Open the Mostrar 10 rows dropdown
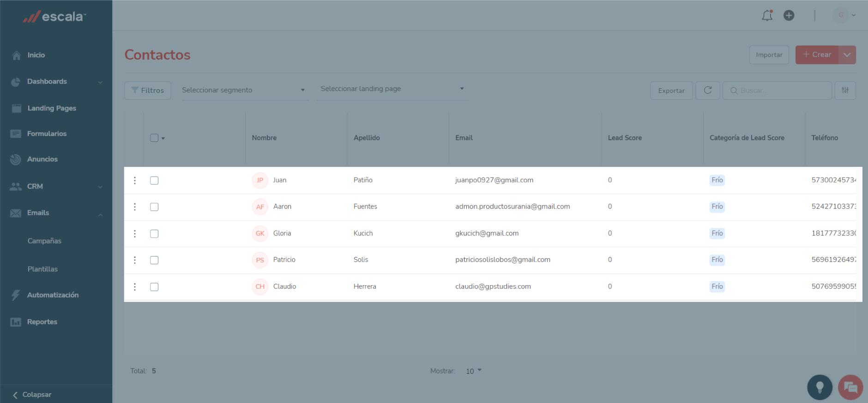This screenshot has width=868, height=403. click(474, 371)
